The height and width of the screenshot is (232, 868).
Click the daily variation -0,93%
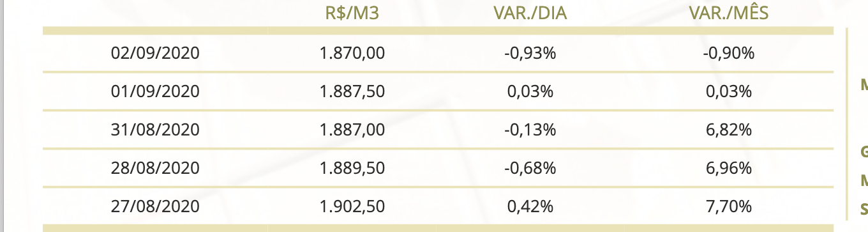coord(530,53)
